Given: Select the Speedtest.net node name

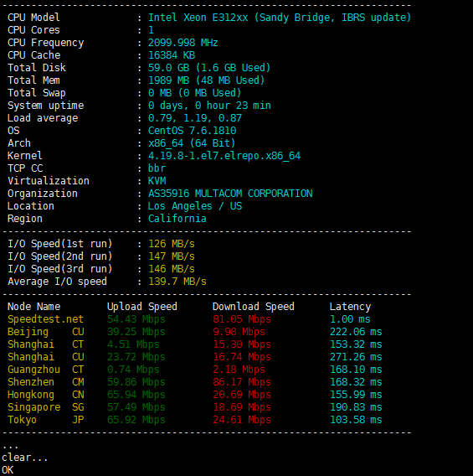Looking at the screenshot, I should 45,319.
